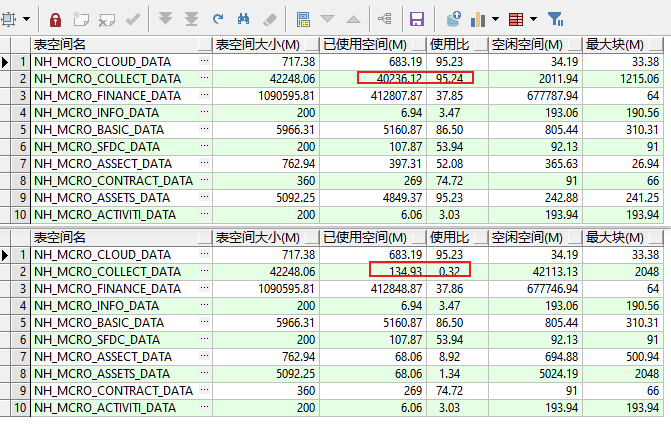Click the previous record up-triangle icon
The height and width of the screenshot is (427, 671).
[x=353, y=19]
